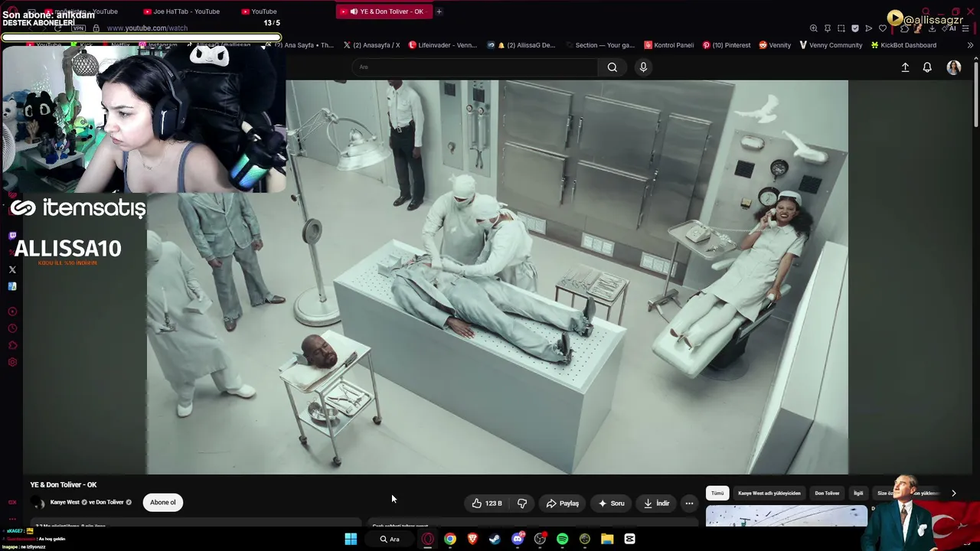Open the YouTube create upload icon
The width and height of the screenshot is (980, 551).
[905, 67]
